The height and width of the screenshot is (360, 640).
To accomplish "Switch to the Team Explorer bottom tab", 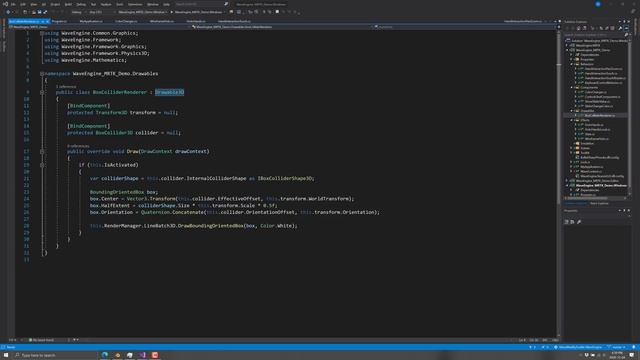I will 599,203.
